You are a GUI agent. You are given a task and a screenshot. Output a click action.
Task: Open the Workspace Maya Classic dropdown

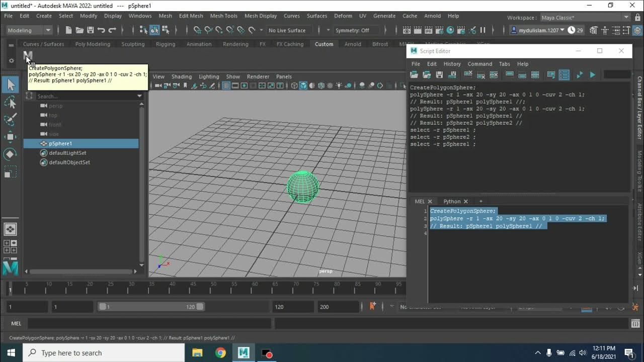585,18
